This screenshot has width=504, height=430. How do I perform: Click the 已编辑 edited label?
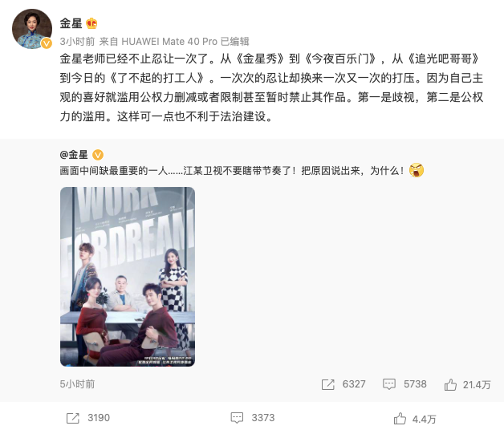point(234,42)
